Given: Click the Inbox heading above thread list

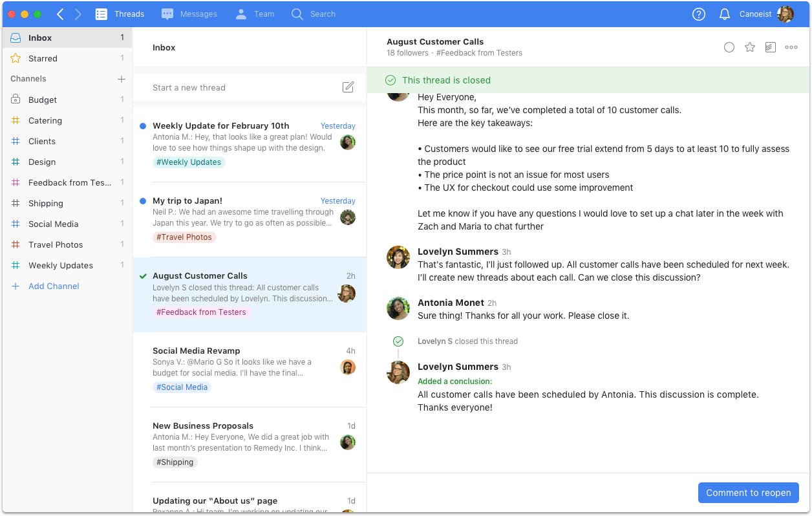Looking at the screenshot, I should coord(164,47).
